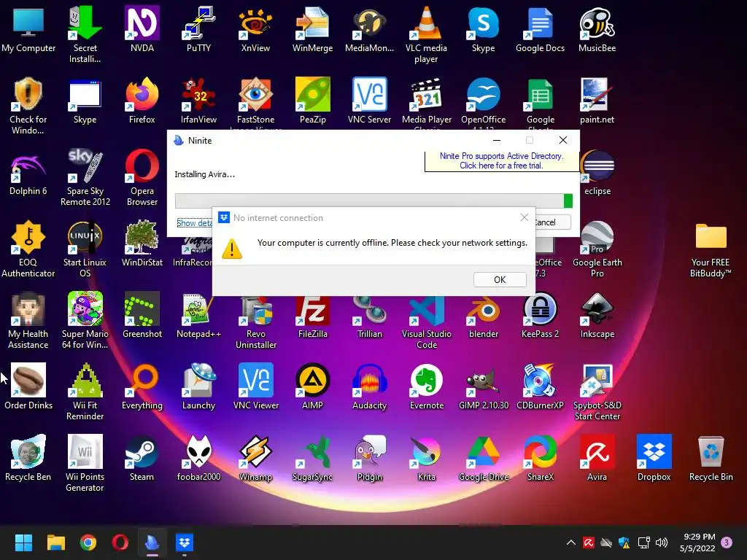Select the XnView desktop icon
Image resolution: width=747 pixels, height=560 pixels.
tap(255, 30)
